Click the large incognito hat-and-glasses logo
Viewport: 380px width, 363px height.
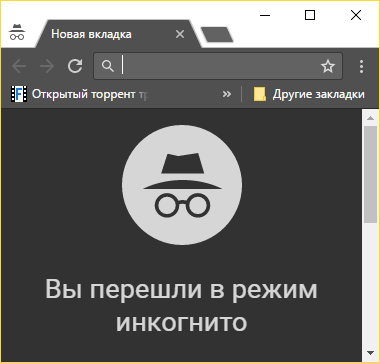(182, 185)
